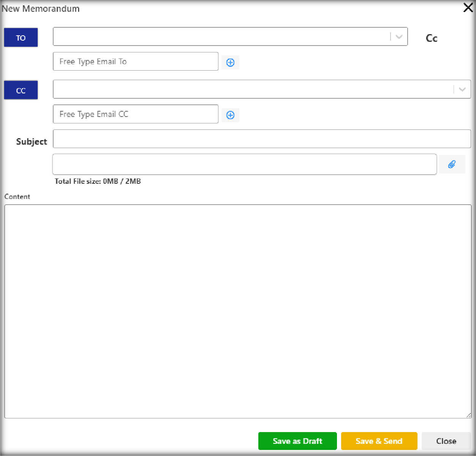
Task: Focus the Free Type Email CC field
Action: point(135,114)
